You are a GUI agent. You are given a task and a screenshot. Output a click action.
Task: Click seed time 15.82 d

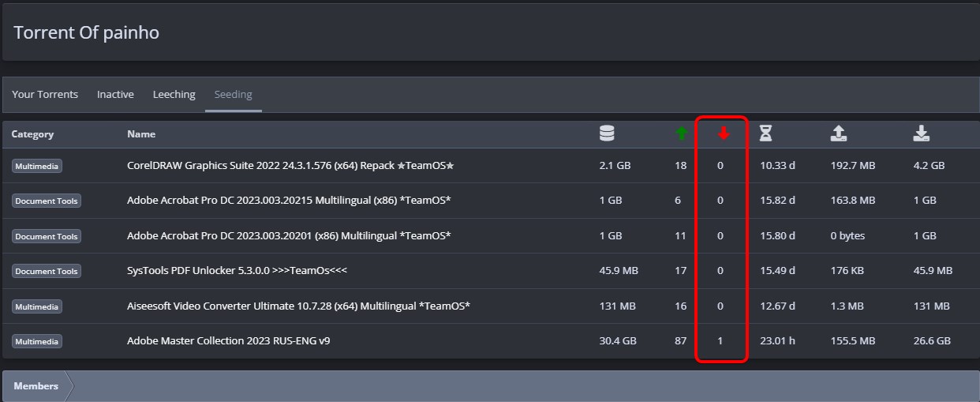(778, 201)
